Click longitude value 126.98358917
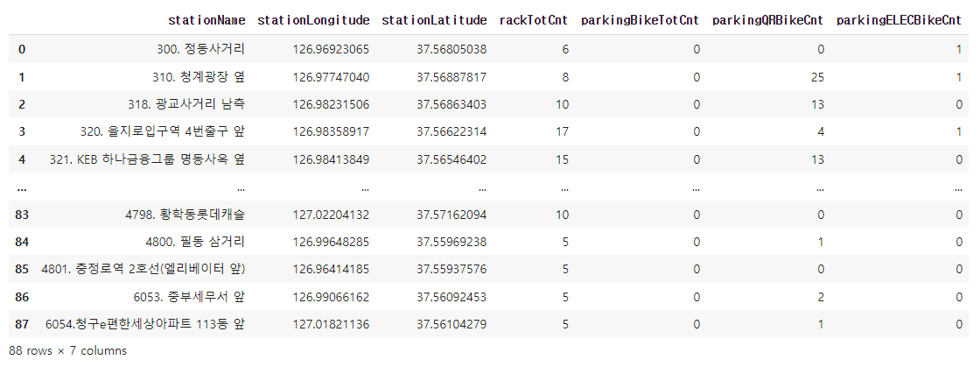This screenshot has height=367, width=980. point(331,132)
